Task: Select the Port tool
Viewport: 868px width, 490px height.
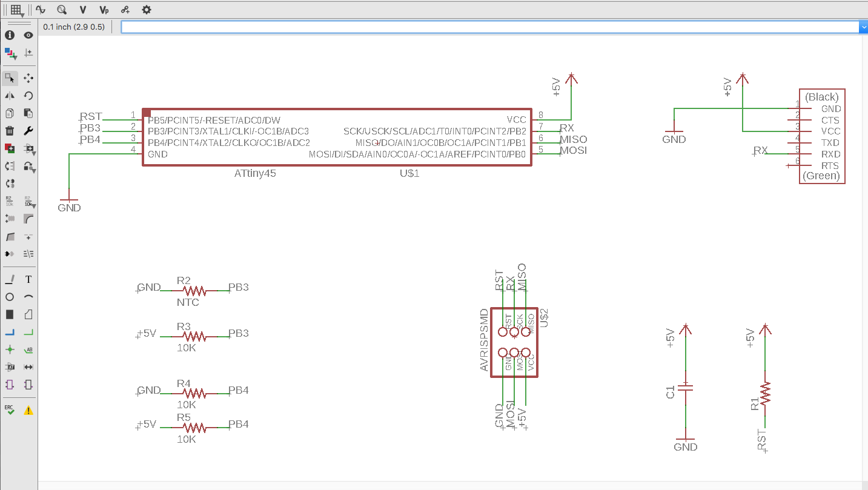Action: pyautogui.click(x=28, y=385)
